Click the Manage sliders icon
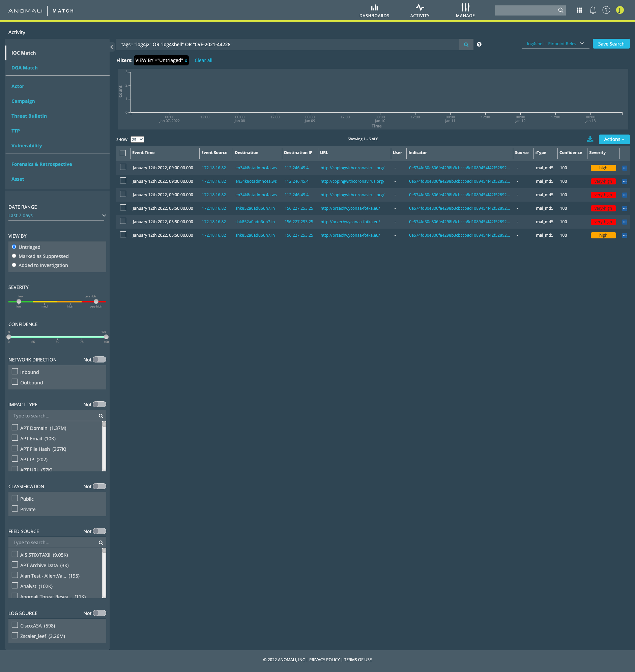Screen dimensions: 635x672 pos(465,8)
